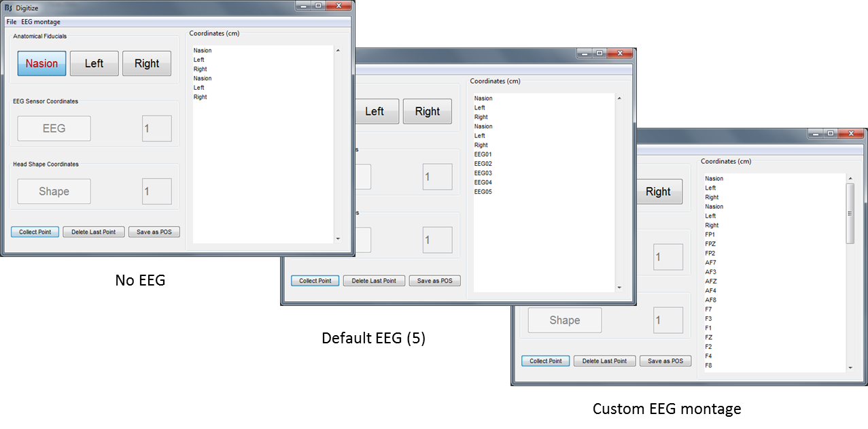The image size is (868, 429).
Task: Click Collect Point in the No EEG window
Action: [x=35, y=232]
